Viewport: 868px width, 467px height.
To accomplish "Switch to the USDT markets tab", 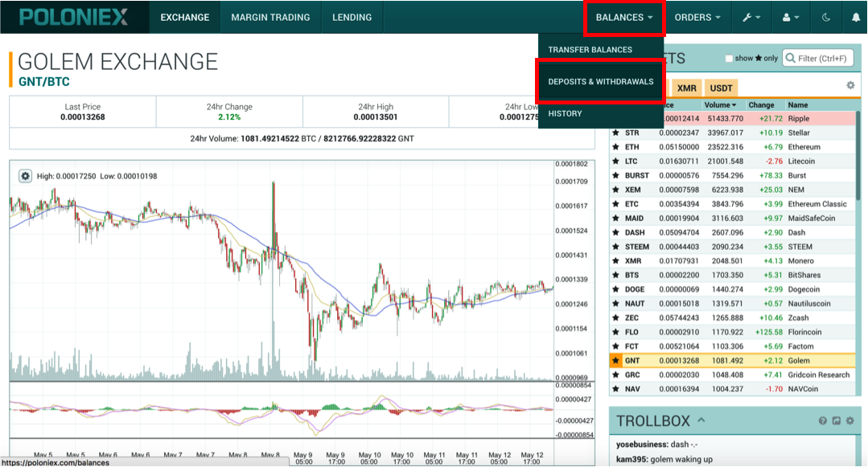I will [x=721, y=88].
